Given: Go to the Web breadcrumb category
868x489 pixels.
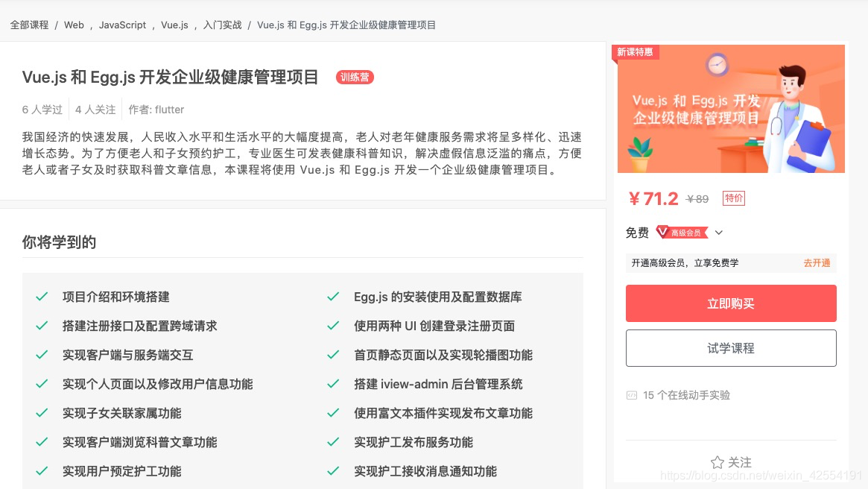Looking at the screenshot, I should pos(74,25).
